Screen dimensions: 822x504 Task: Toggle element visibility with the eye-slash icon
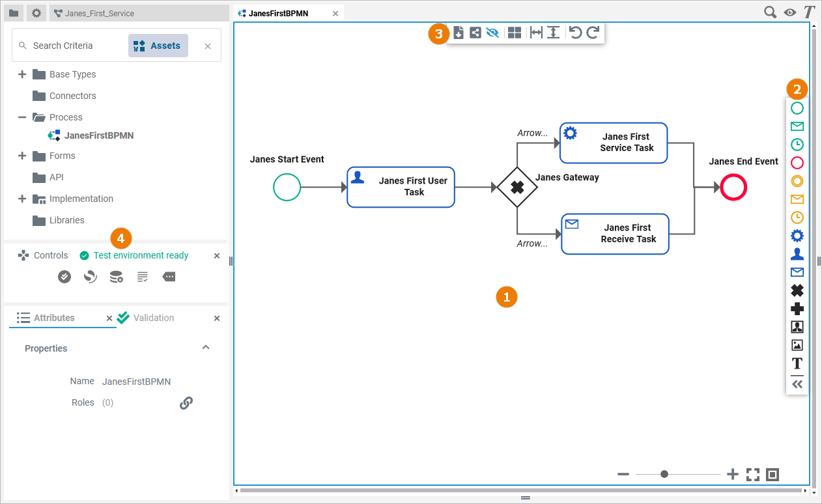pyautogui.click(x=493, y=32)
